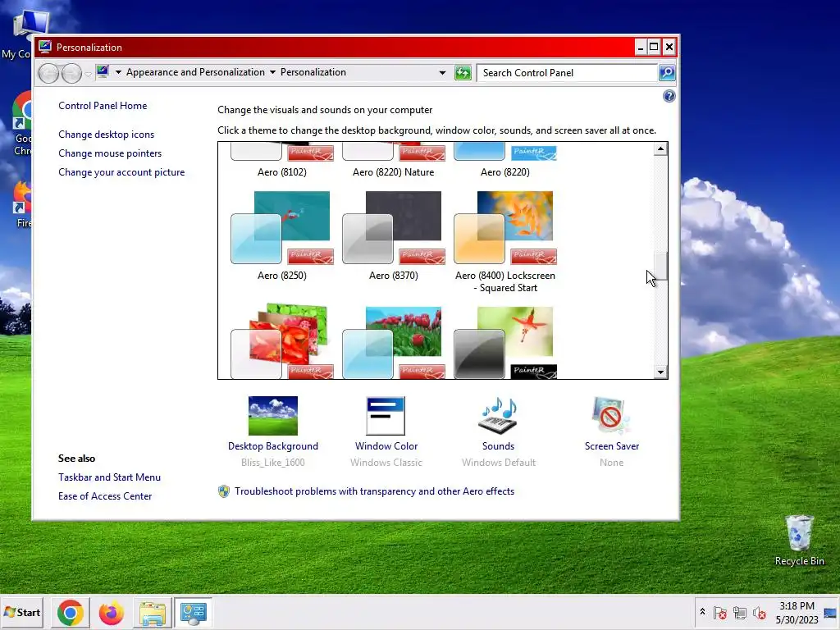Click the theme list scrollbar thumb
The height and width of the screenshot is (630, 840).
pos(660,266)
